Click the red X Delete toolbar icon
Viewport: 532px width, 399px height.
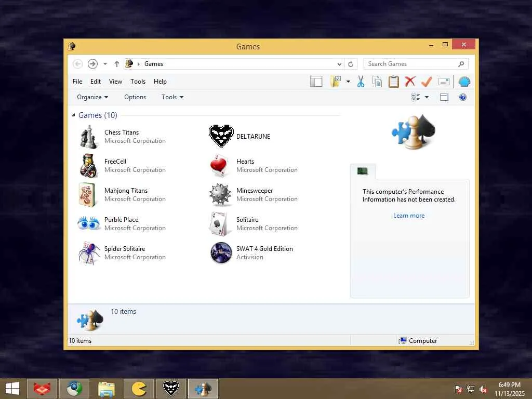click(410, 82)
